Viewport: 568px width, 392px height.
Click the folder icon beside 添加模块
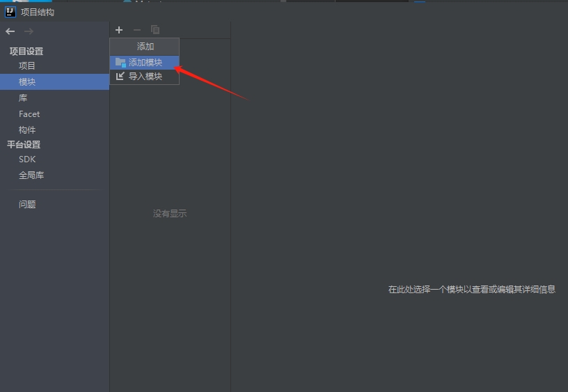coord(120,62)
